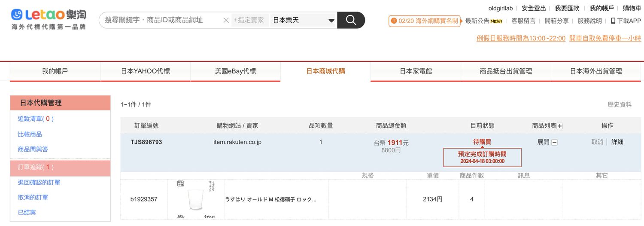Click the 02/20 海外網購實名制 notice tag

click(x=424, y=21)
